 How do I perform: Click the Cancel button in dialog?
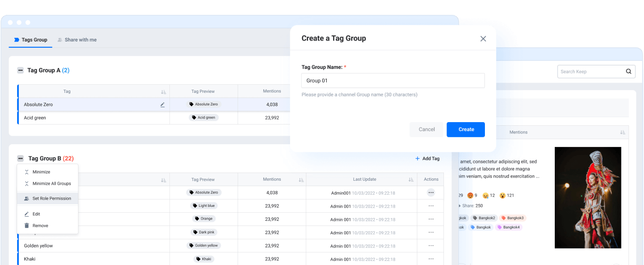point(426,129)
